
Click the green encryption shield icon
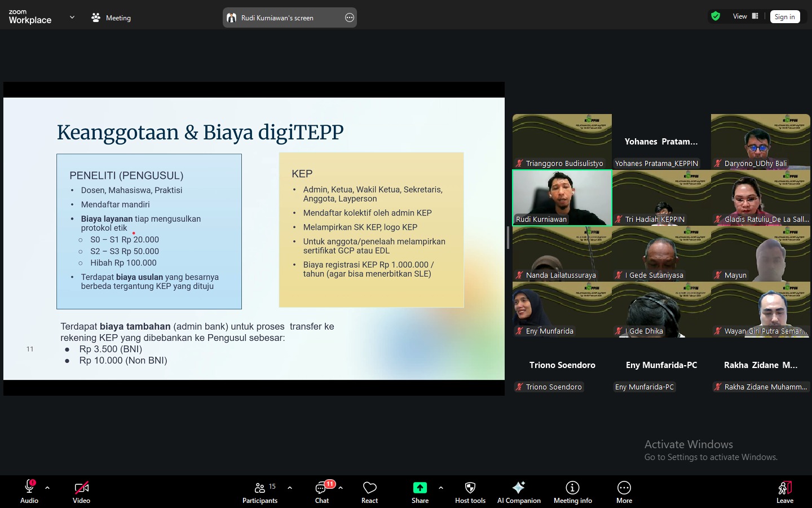click(716, 16)
